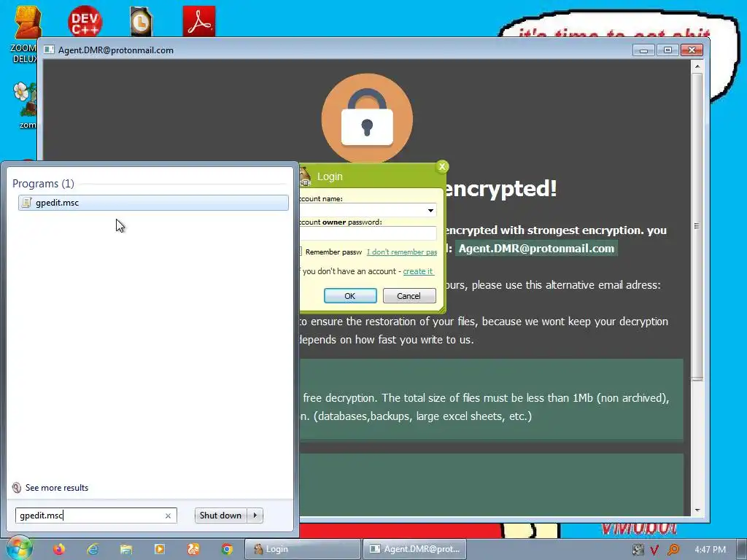This screenshot has height=560, width=747.
Task: Click the ransom window scroll up arrow
Action: click(x=697, y=66)
